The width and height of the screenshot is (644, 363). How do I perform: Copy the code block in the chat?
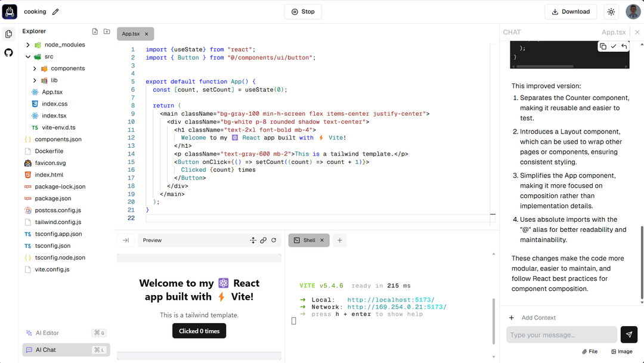[x=602, y=45]
